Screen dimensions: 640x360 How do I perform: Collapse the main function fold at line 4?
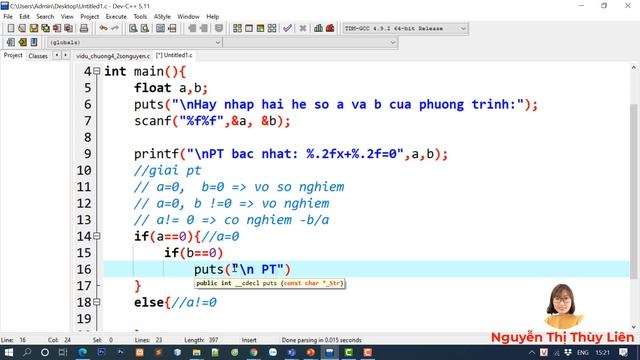[x=96, y=71]
